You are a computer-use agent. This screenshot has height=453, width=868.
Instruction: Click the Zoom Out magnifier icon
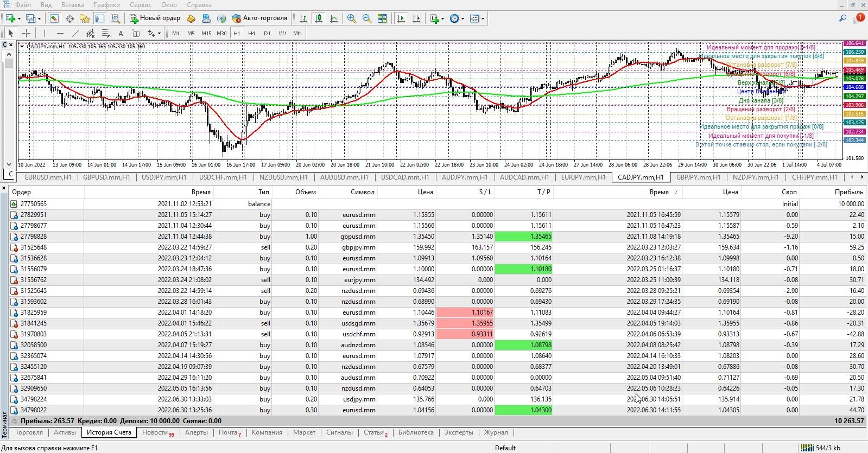367,18
